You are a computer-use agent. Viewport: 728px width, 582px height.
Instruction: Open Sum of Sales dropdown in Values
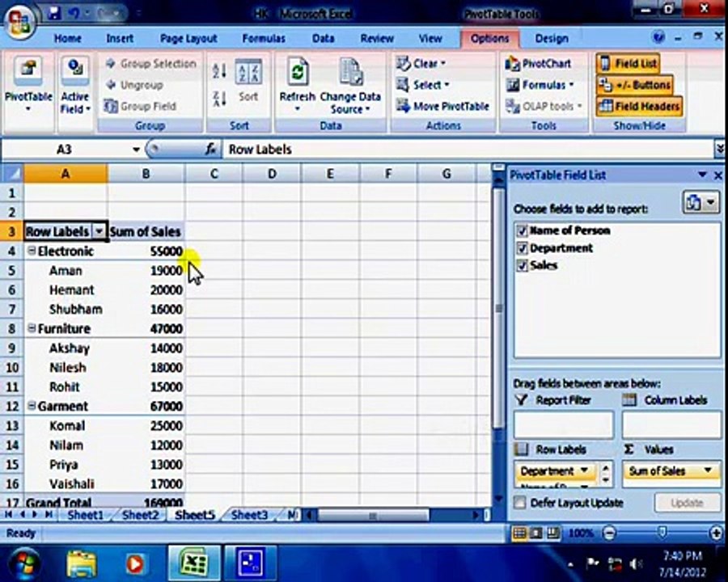click(x=708, y=470)
